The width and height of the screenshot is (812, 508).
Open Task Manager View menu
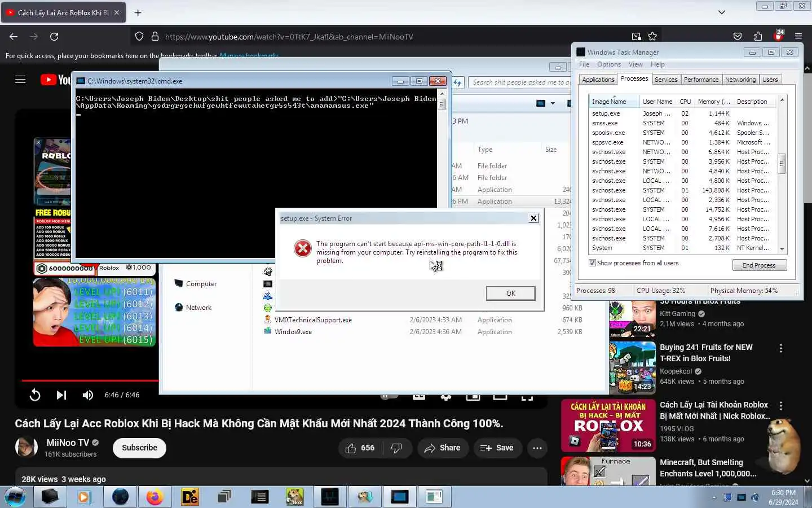pos(636,64)
